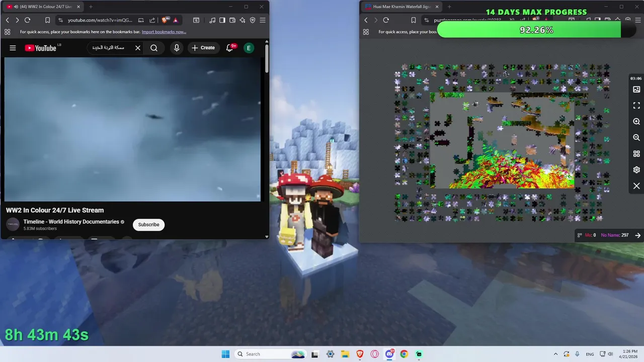Clear the YouTube search box text
The width and height of the screenshot is (644, 362).
(138, 48)
